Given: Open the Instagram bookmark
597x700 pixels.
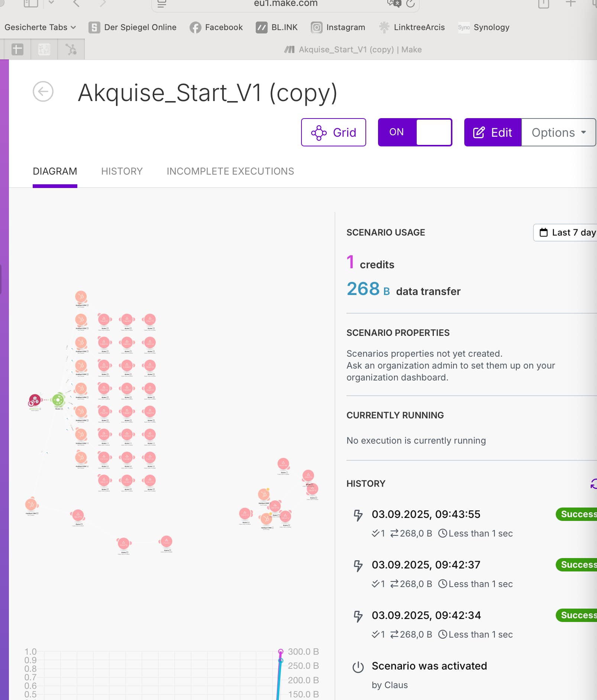Looking at the screenshot, I should (x=338, y=27).
